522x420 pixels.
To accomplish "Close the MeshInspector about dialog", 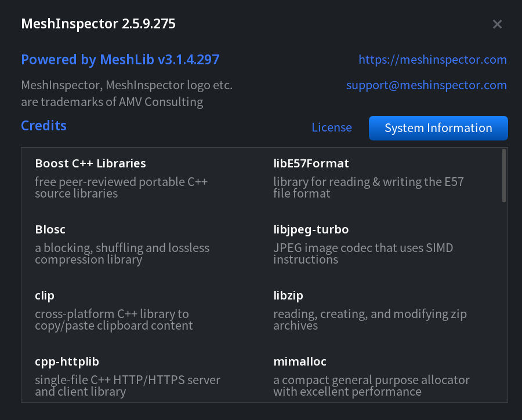I will pos(497,24).
